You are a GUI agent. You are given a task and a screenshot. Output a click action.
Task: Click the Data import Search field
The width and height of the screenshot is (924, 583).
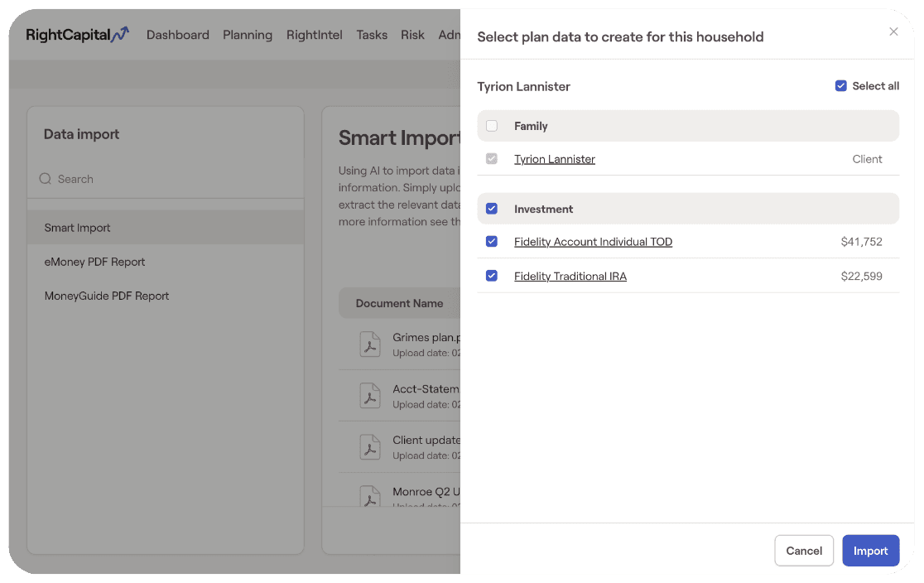166,179
